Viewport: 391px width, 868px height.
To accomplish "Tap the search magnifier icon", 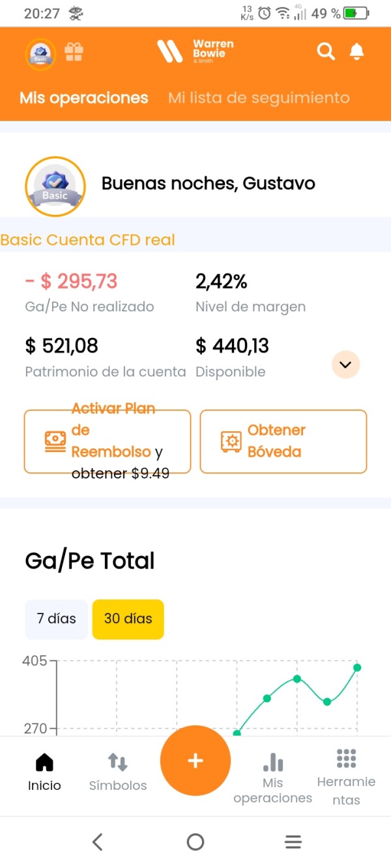I will 325,51.
